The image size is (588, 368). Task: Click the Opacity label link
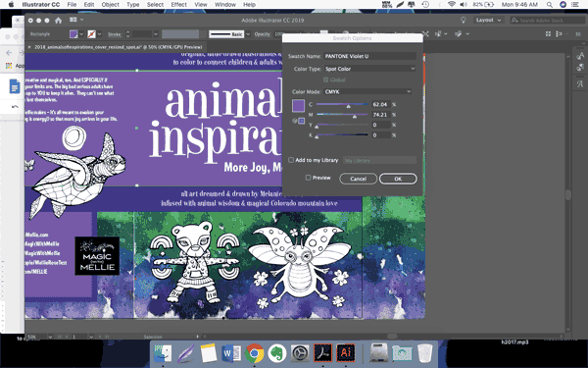pyautogui.click(x=262, y=34)
